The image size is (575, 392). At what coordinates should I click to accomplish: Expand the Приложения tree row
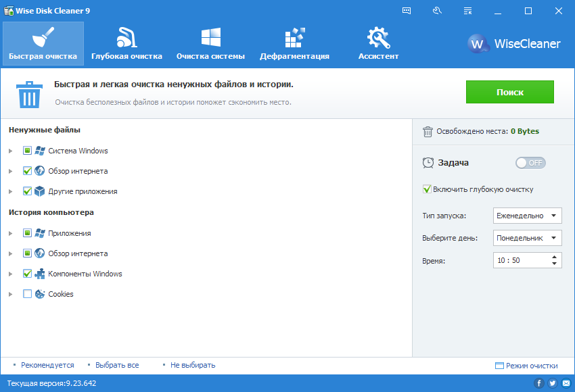tap(11, 233)
